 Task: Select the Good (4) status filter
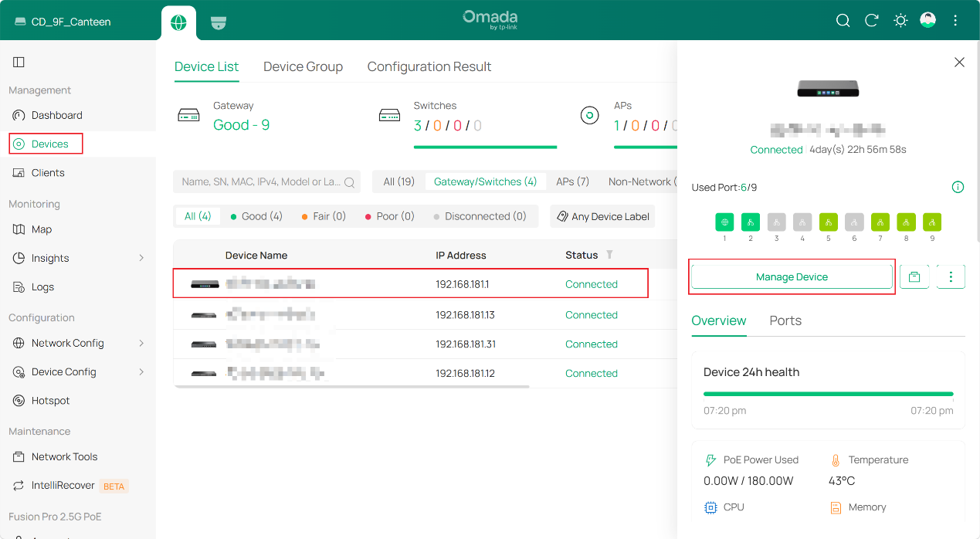pos(256,216)
